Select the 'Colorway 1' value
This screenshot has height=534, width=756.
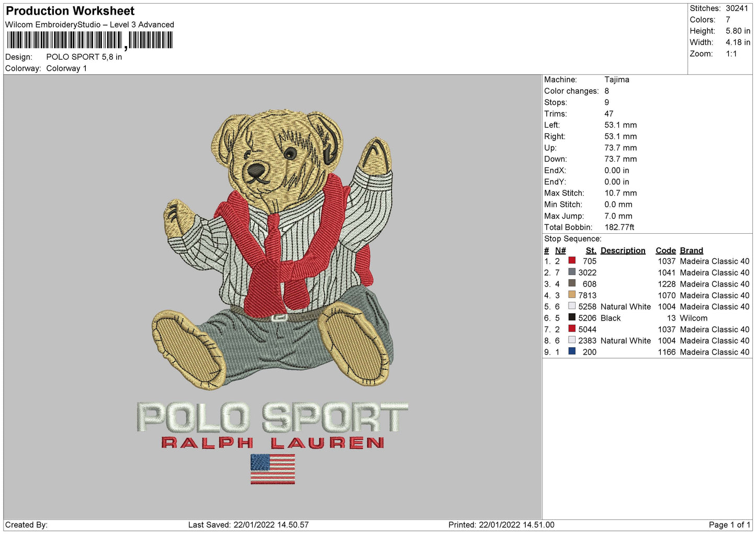coord(66,69)
